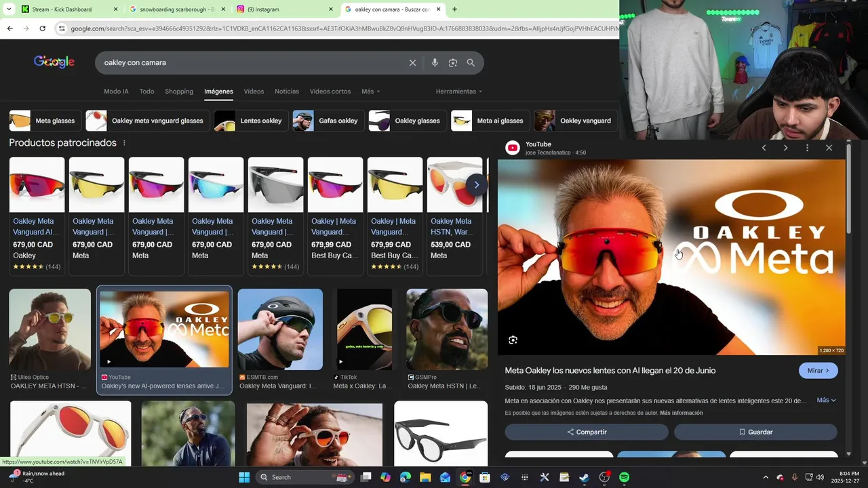The image size is (868, 488).
Task: Go to previous image in preview panel
Action: (x=764, y=148)
